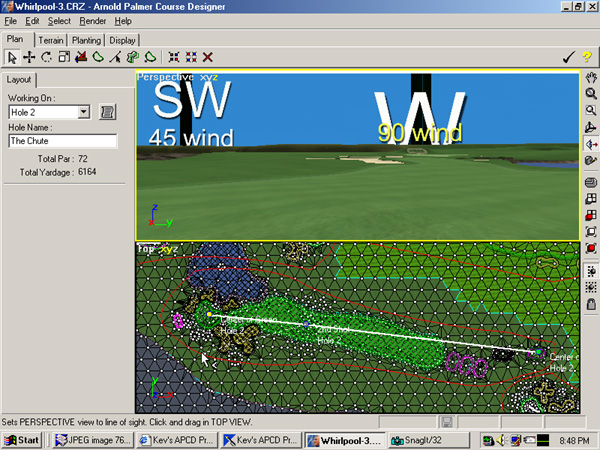Open the Render menu
Viewport: 600px width, 450px height.
93,21
